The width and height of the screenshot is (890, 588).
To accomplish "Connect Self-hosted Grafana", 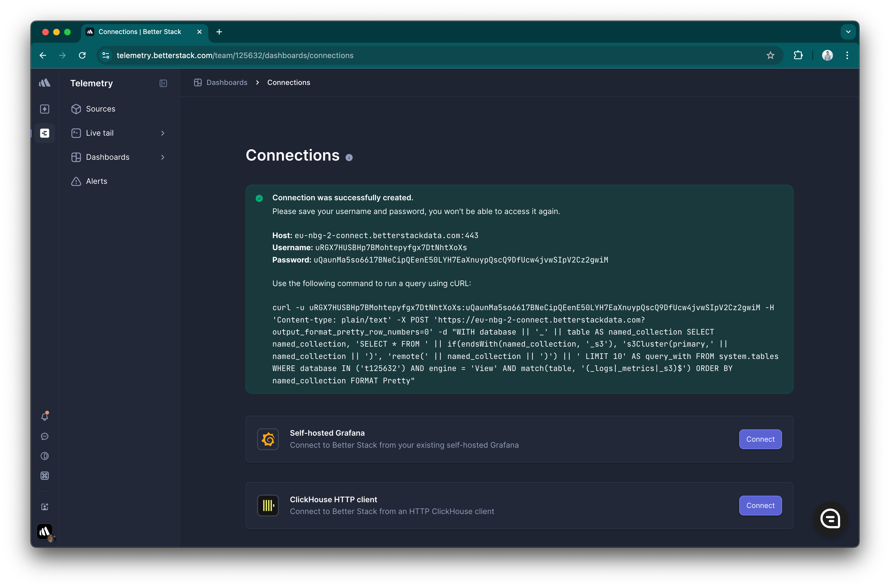I will pos(760,439).
